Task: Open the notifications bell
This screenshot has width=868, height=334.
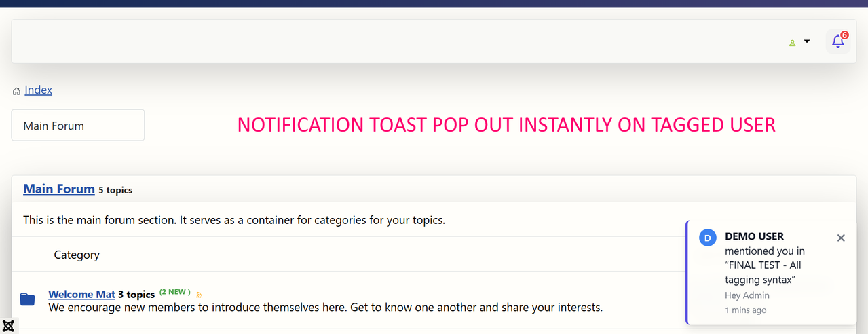Action: (x=837, y=42)
